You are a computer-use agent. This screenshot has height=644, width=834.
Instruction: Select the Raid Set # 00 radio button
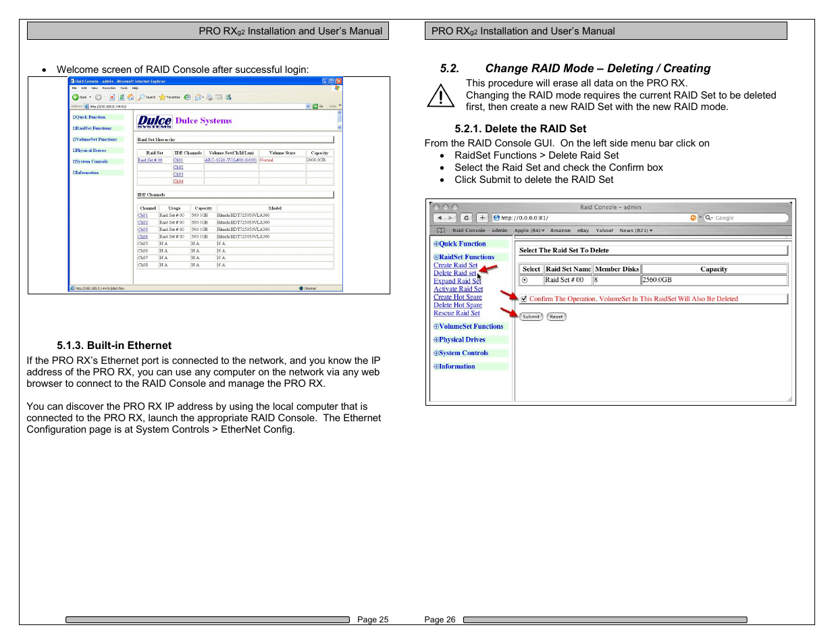point(525,280)
